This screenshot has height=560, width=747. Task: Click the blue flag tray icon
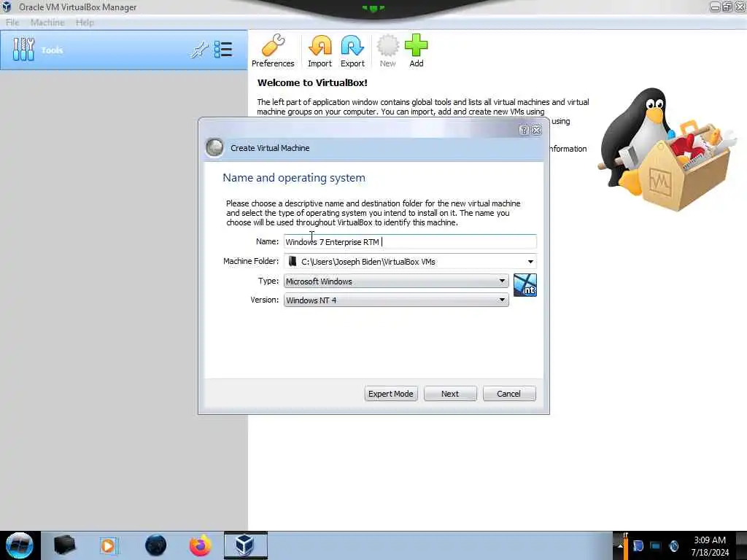tap(638, 545)
